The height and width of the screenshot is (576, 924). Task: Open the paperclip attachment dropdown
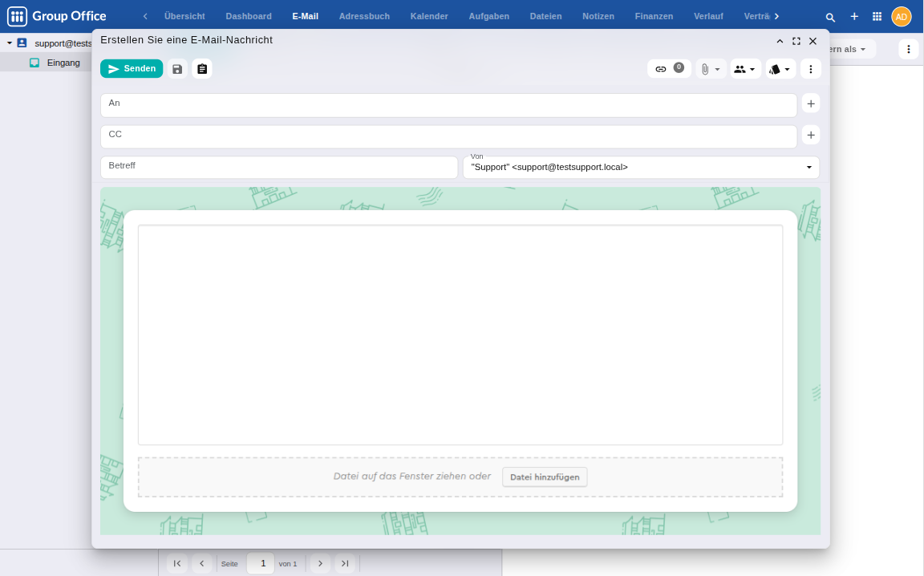click(711, 69)
